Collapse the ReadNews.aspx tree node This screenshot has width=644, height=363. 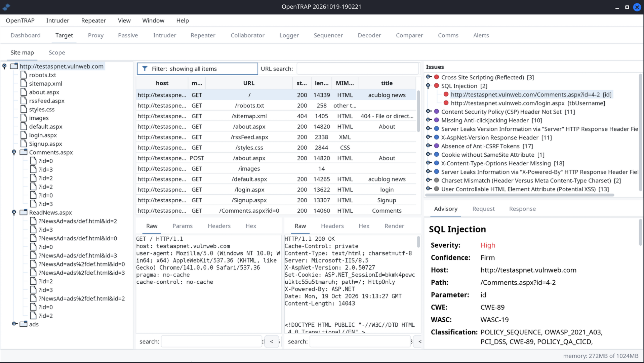click(14, 212)
